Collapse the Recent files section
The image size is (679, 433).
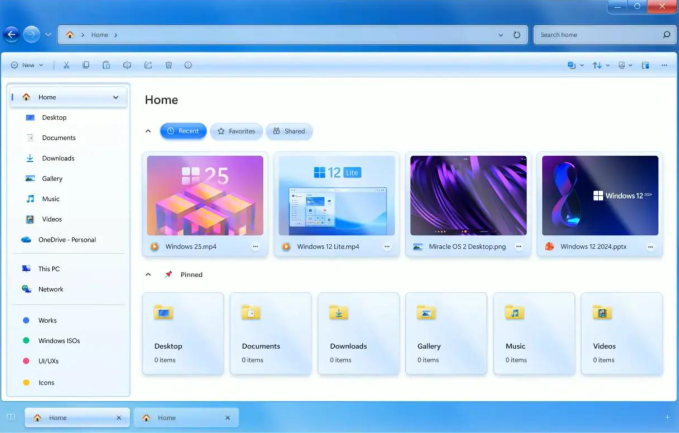click(148, 131)
